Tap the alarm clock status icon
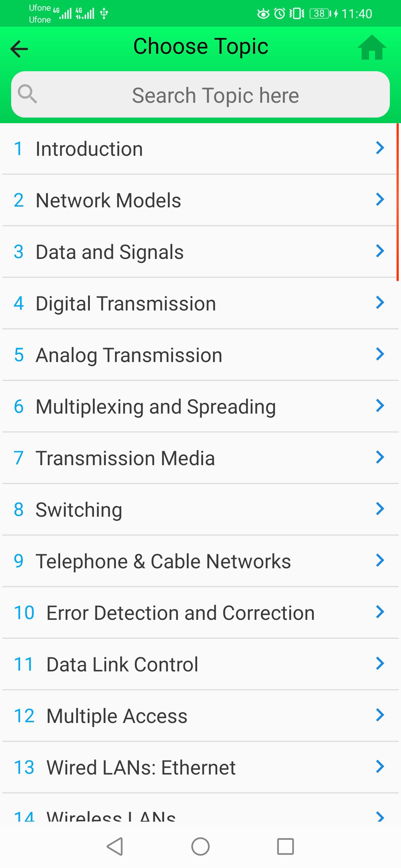Screen dimensions: 401x868 [280, 14]
